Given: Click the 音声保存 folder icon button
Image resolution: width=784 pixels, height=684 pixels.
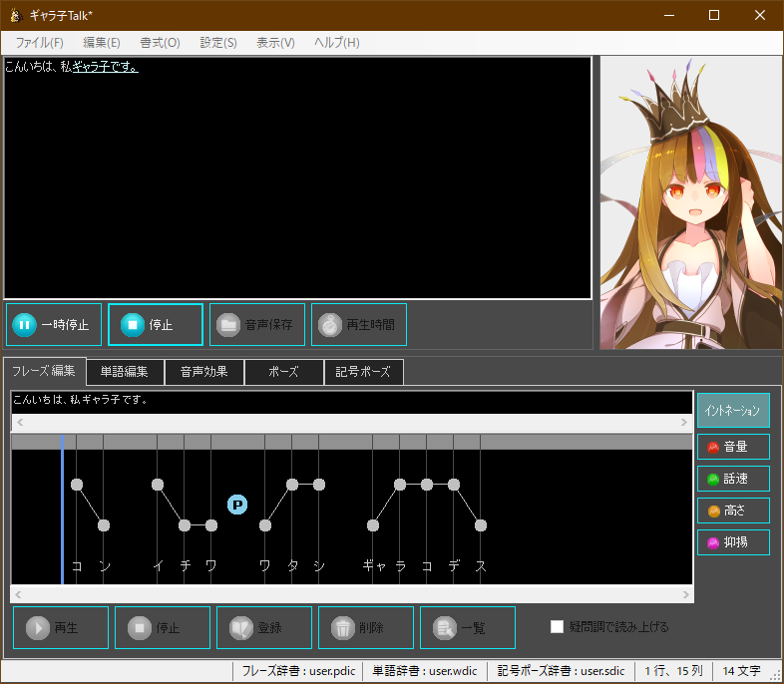Looking at the screenshot, I should click(257, 325).
